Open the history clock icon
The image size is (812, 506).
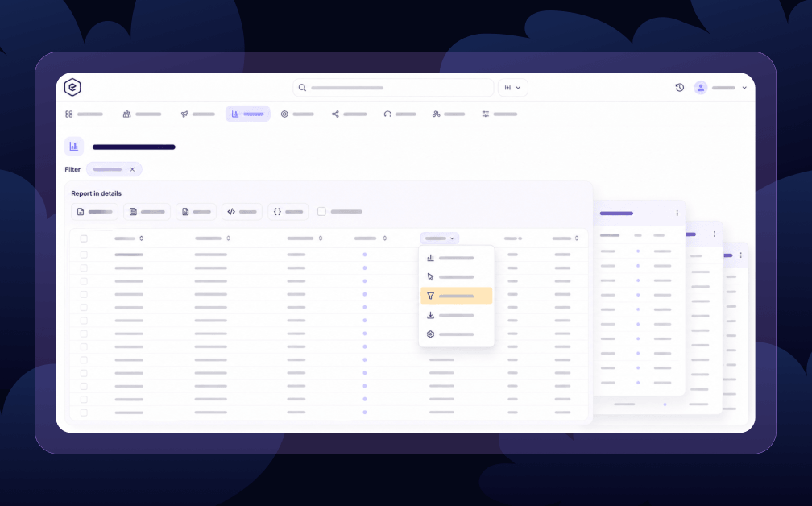pyautogui.click(x=679, y=88)
